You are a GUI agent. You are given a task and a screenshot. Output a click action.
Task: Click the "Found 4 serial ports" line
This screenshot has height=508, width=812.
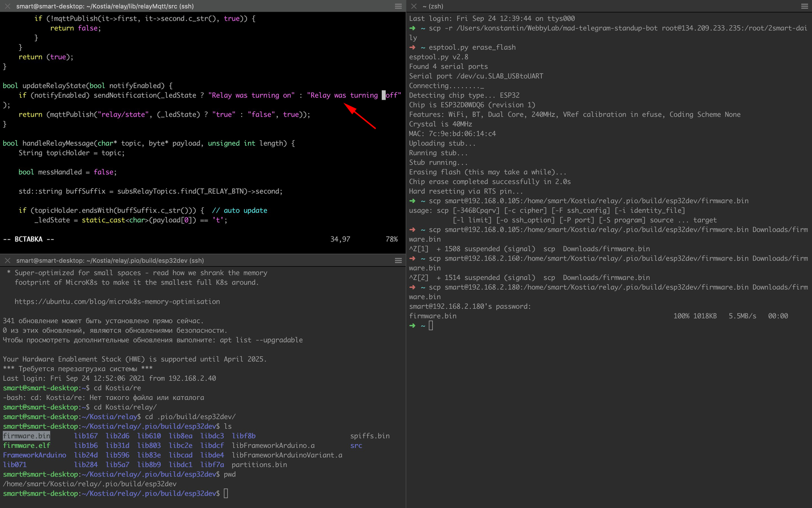[x=449, y=67]
